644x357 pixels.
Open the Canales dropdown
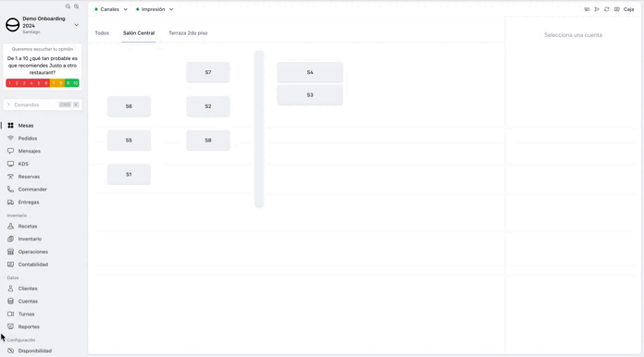point(111,9)
